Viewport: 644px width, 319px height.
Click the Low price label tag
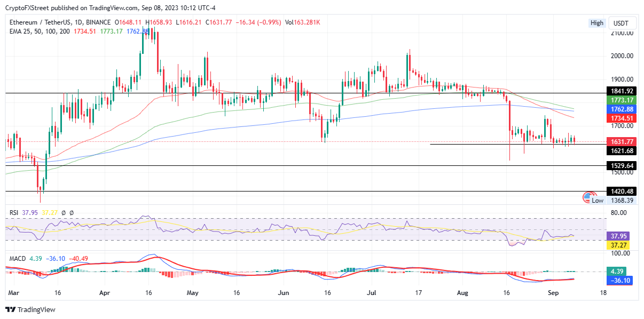tap(598, 200)
